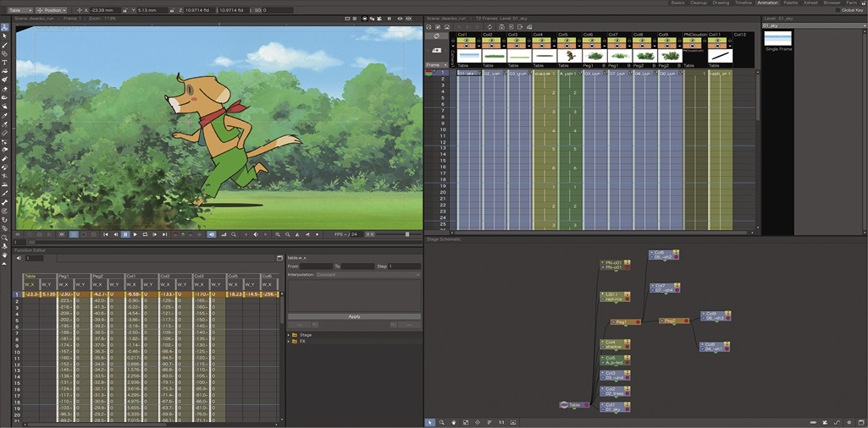Select the schematic hand mode icon
This screenshot has width=868, height=428.
click(x=454, y=422)
